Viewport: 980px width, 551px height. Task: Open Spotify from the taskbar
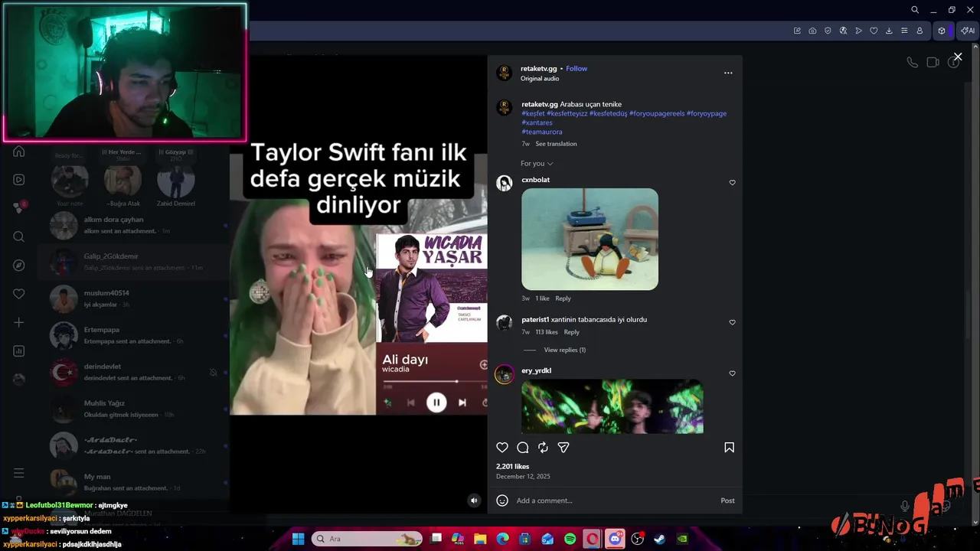pos(570,539)
